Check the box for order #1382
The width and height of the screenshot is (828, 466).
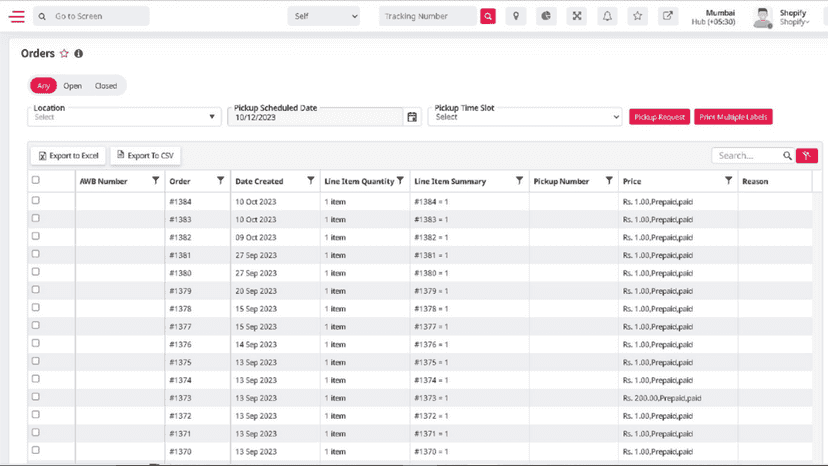35,236
